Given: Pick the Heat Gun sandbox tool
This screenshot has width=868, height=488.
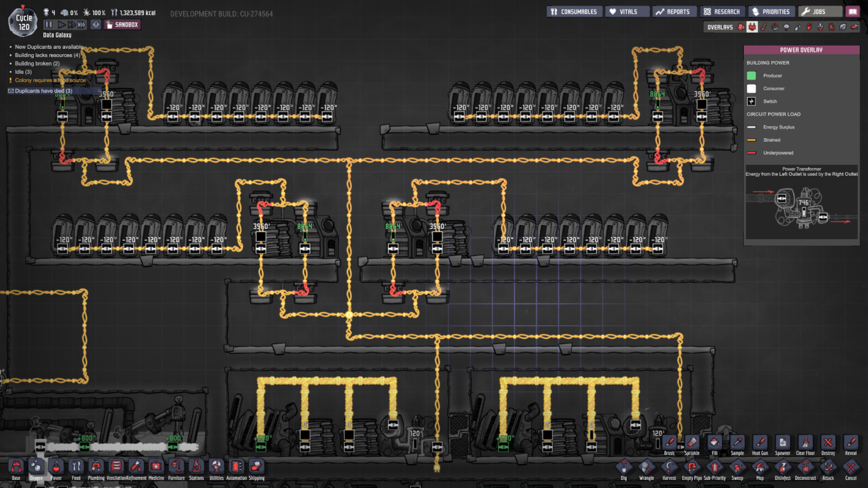Looking at the screenshot, I should [x=759, y=443].
